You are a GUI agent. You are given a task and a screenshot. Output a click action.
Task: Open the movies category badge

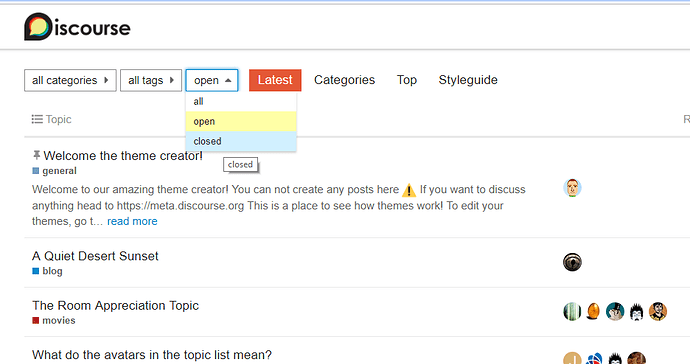point(54,320)
